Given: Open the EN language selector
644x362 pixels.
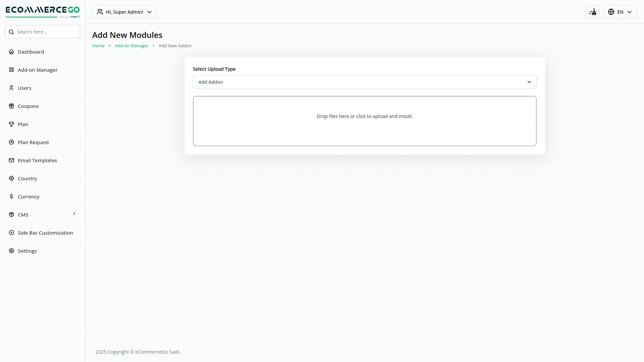Looking at the screenshot, I should click(620, 12).
